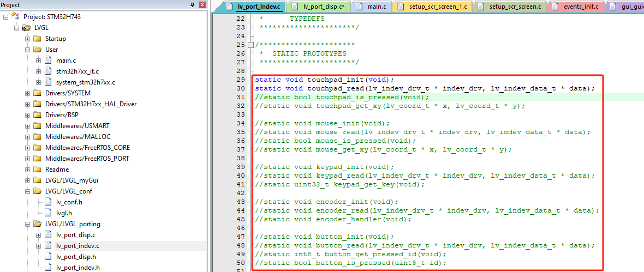This screenshot has width=644, height=272.
Task: Open main.c in the project tree
Action: (65, 61)
